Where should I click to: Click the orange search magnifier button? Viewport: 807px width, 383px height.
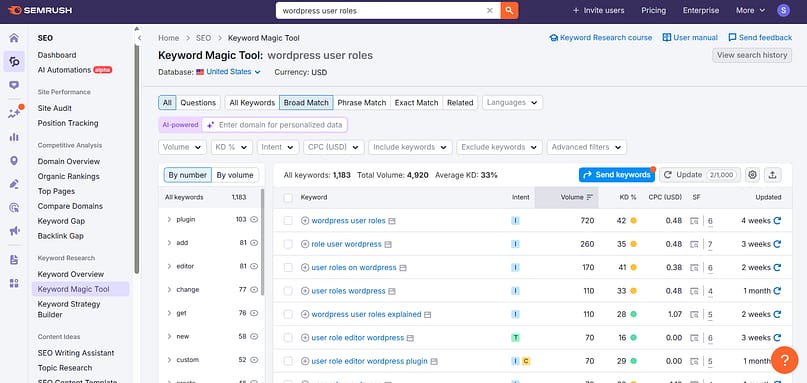click(x=510, y=10)
